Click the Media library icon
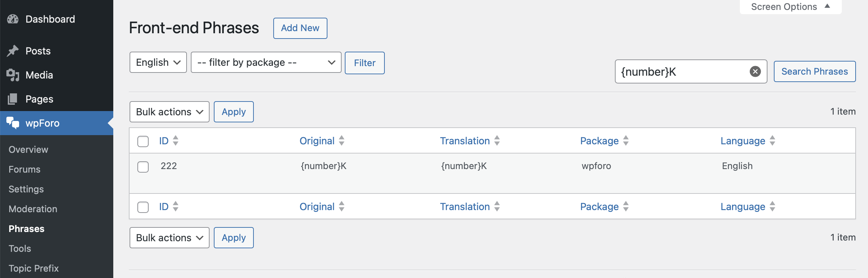Viewport: 868px width, 278px height. [13, 75]
